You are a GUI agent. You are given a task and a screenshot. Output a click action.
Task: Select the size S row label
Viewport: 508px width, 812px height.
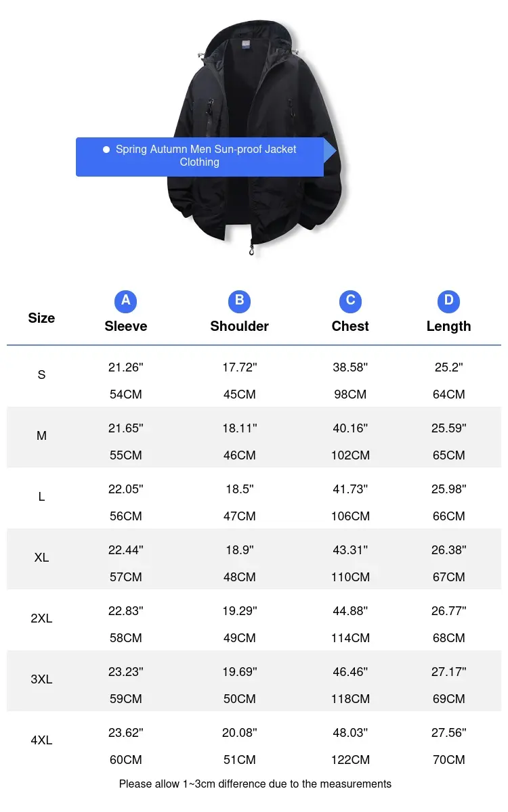click(x=41, y=375)
